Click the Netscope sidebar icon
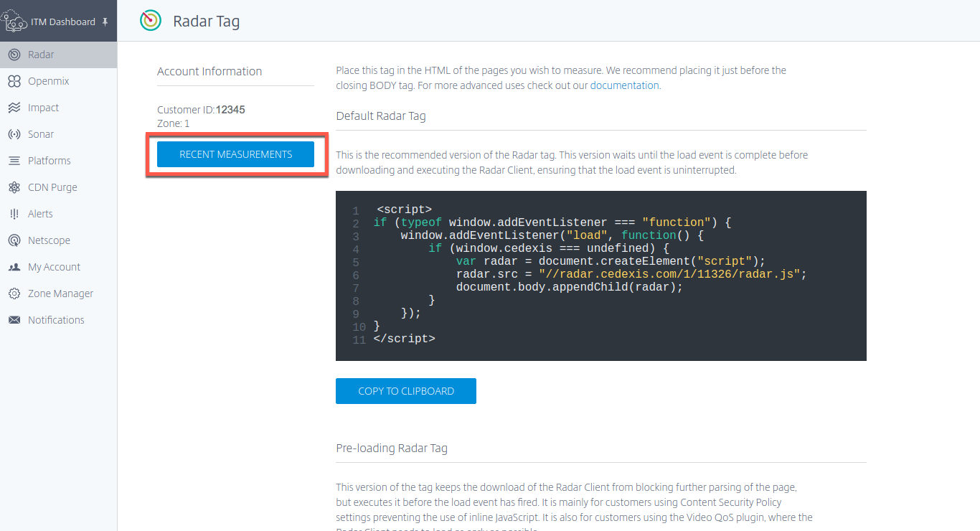Viewport: 980px width, 531px height. pos(14,240)
